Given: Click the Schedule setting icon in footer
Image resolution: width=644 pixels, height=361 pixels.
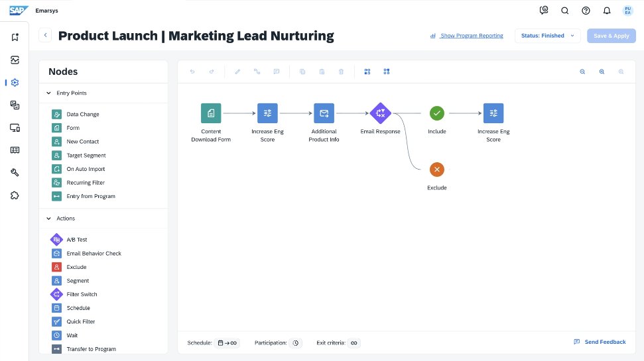Looking at the screenshot, I should pyautogui.click(x=227, y=343).
